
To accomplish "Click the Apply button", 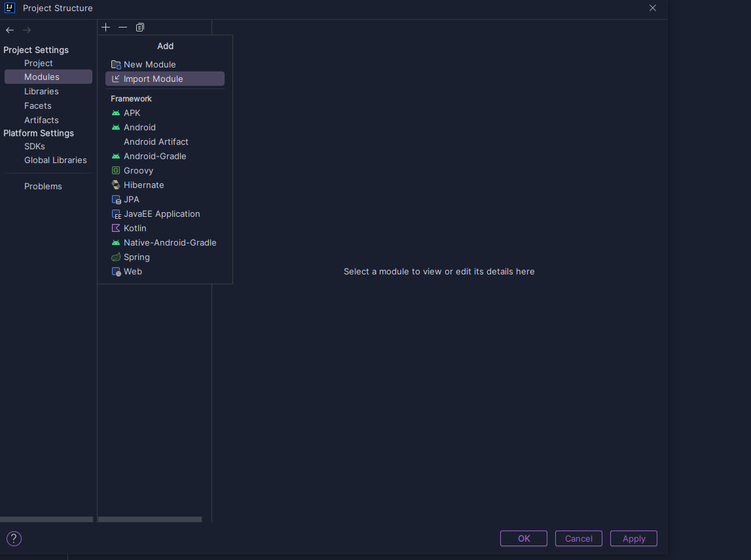I will pyautogui.click(x=634, y=538).
